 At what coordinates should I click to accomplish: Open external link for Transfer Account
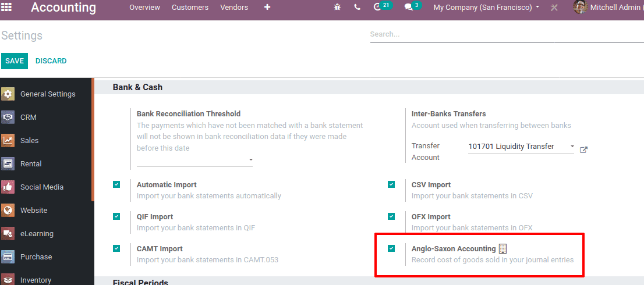click(583, 149)
